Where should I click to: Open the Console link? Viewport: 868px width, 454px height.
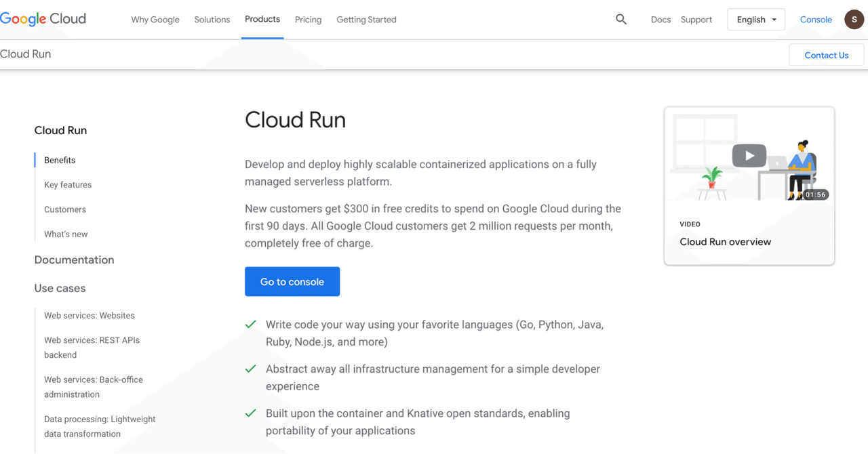[816, 19]
